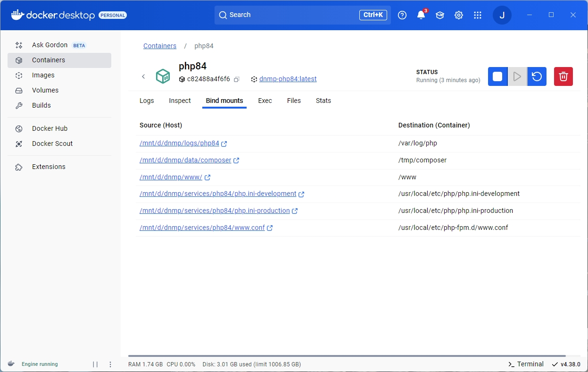Open the dnmp-php84:latest image link
Image resolution: width=588 pixels, height=372 pixels.
click(288, 79)
